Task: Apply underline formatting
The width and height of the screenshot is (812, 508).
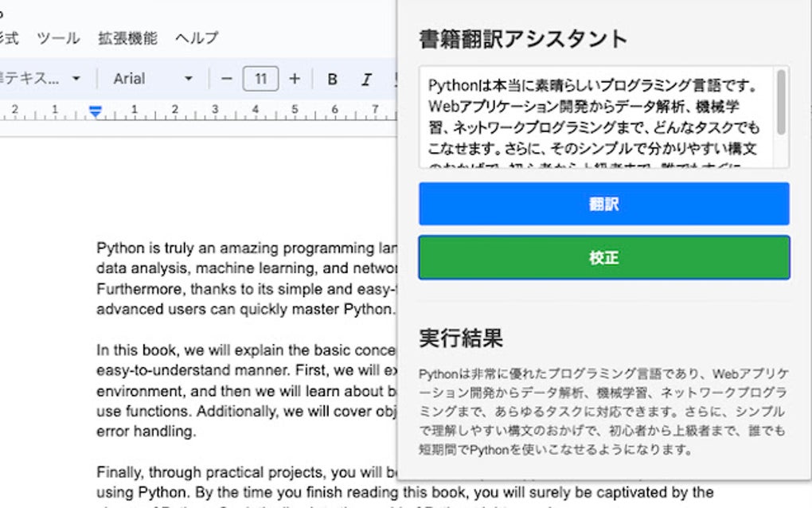Action: pos(396,79)
